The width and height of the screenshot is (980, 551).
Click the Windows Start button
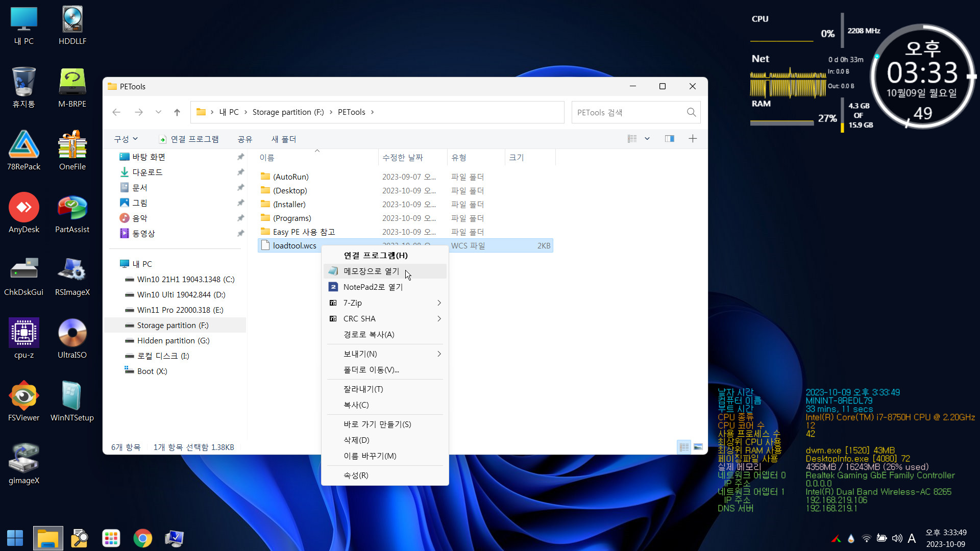point(15,538)
